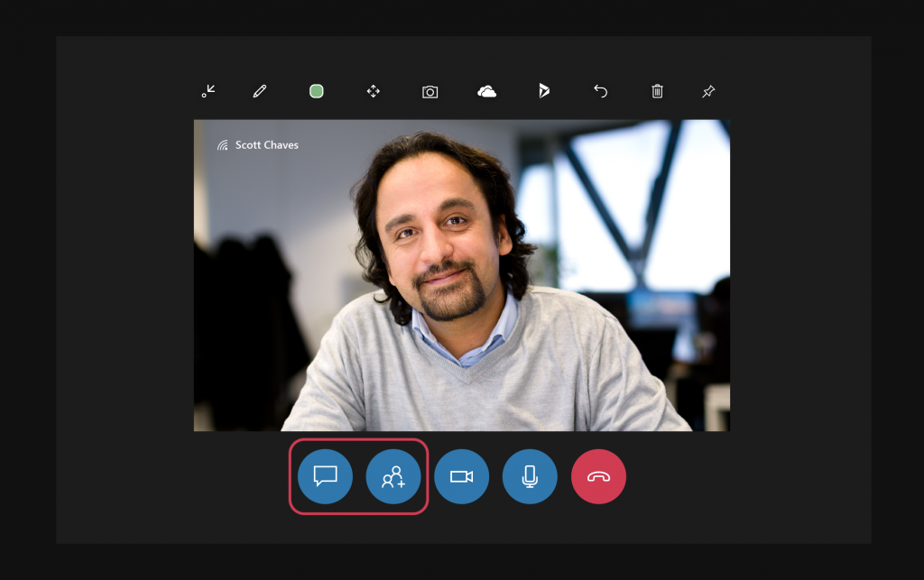924x580 pixels.
Task: Click the collapse window arrow icon
Action: click(208, 91)
